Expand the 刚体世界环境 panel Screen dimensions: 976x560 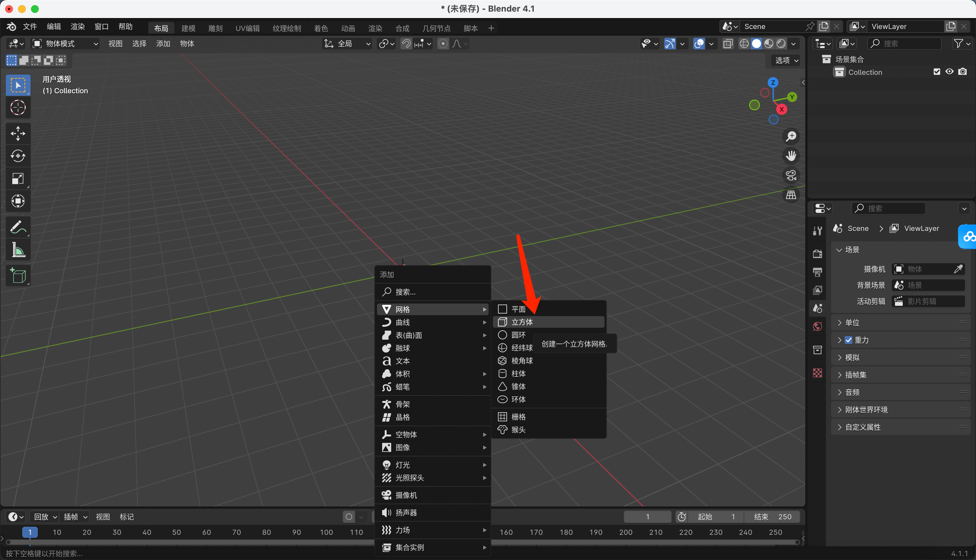(x=866, y=410)
